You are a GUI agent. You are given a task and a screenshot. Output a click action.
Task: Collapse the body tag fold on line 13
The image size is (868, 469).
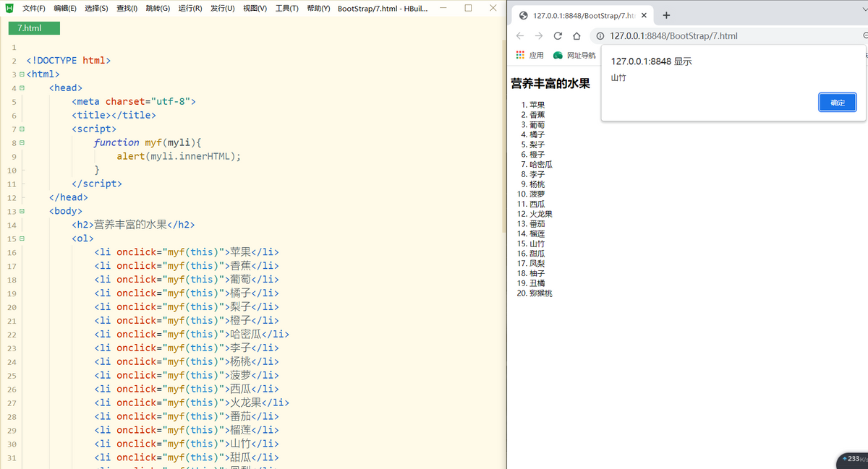[x=22, y=212]
